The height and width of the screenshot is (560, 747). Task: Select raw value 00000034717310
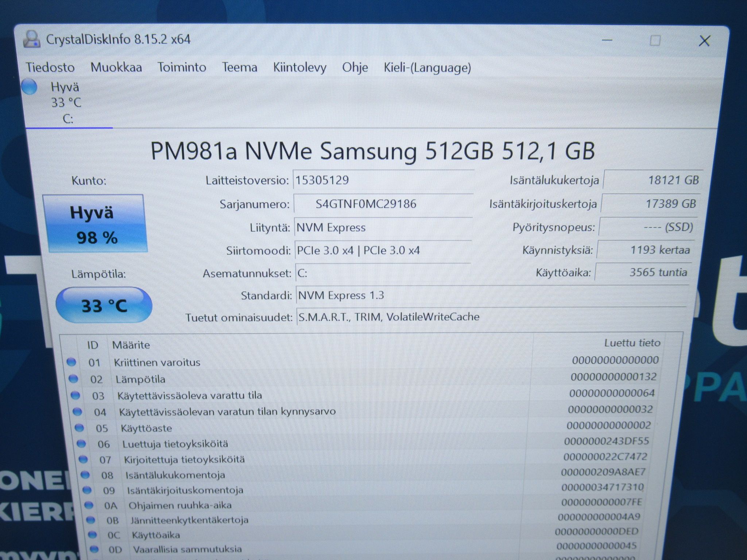click(x=603, y=487)
